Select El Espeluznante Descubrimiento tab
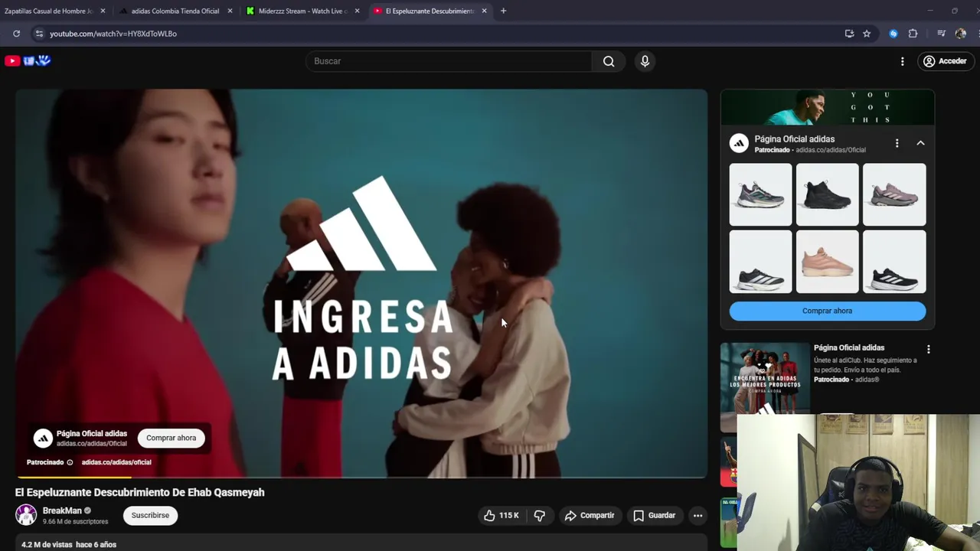This screenshot has width=980, height=551. pos(430,11)
